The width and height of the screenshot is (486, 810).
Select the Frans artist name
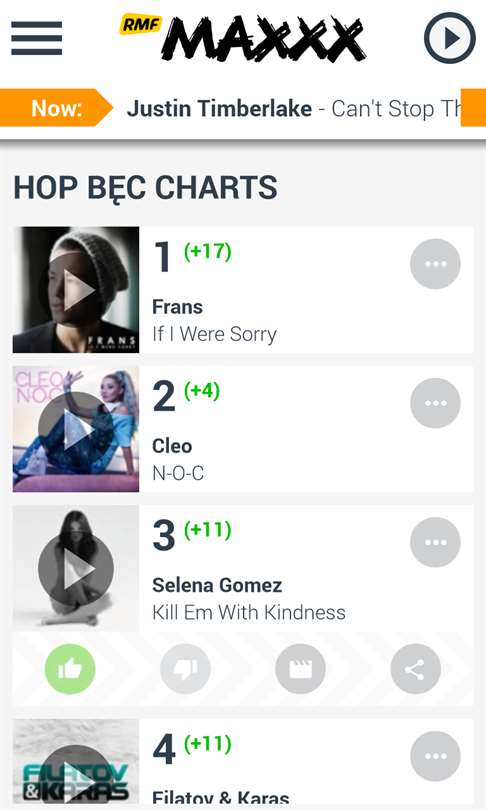coord(177,307)
